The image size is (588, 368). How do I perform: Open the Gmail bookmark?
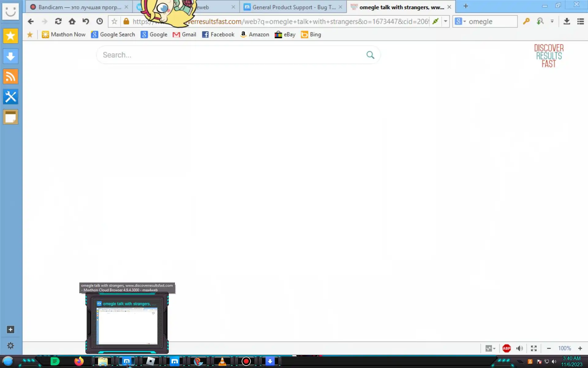(x=184, y=35)
